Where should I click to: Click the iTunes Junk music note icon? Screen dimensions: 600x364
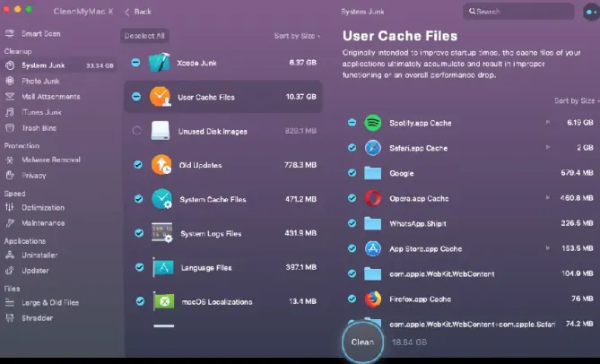[x=10, y=112]
